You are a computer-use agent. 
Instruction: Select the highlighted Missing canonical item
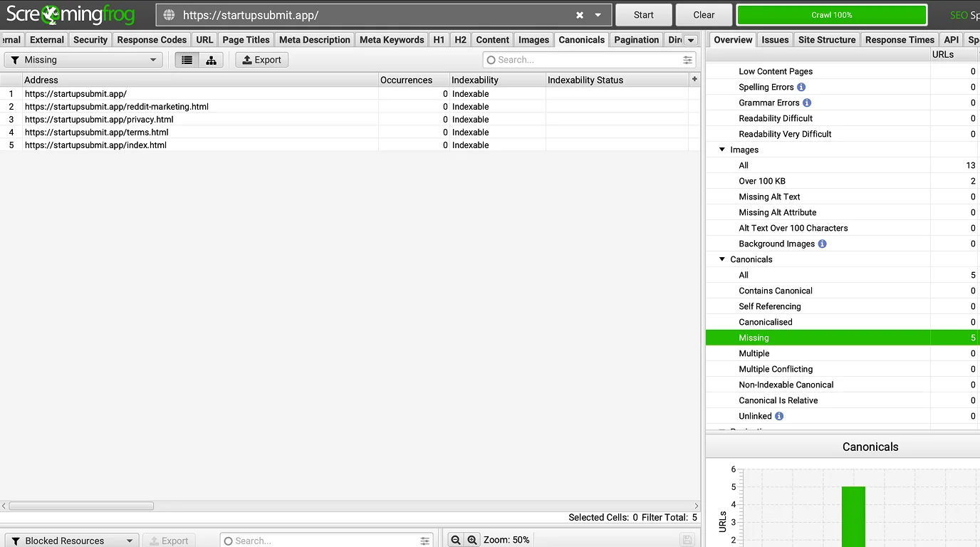(x=843, y=338)
